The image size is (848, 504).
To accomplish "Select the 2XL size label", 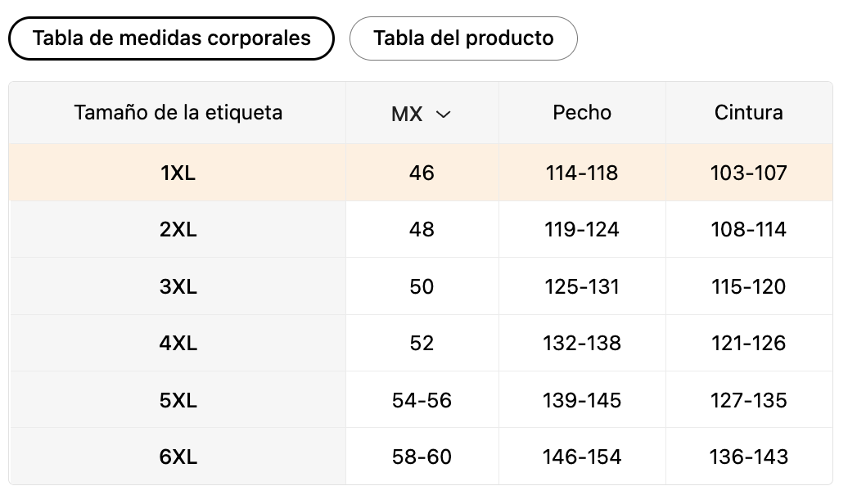I will (x=178, y=229).
